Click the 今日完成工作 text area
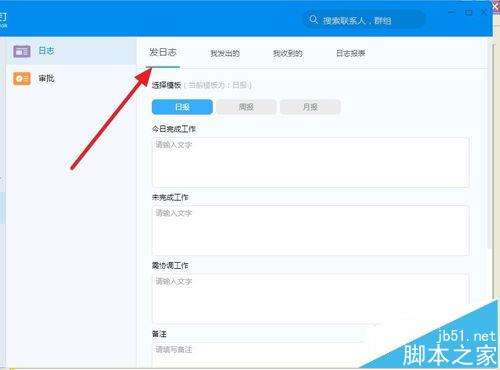Image resolution: width=500 pixels, height=370 pixels. tap(311, 162)
